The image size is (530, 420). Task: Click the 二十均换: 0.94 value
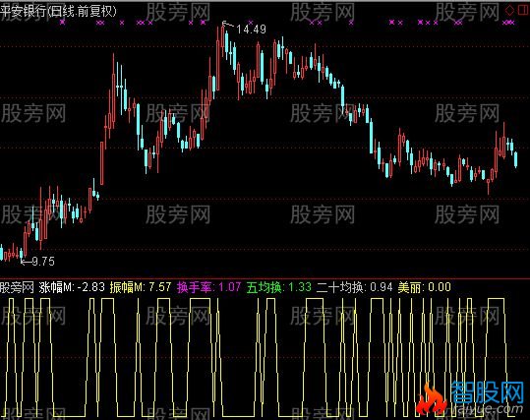tap(355, 287)
